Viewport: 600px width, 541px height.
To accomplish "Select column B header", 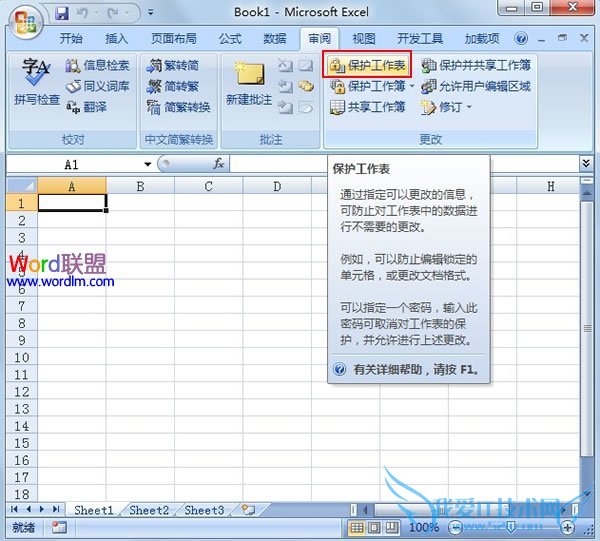I will [x=140, y=186].
